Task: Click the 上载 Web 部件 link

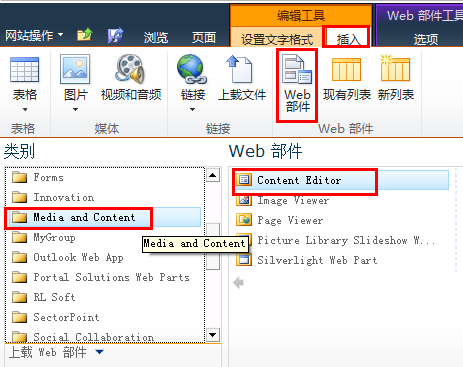Action: click(47, 352)
